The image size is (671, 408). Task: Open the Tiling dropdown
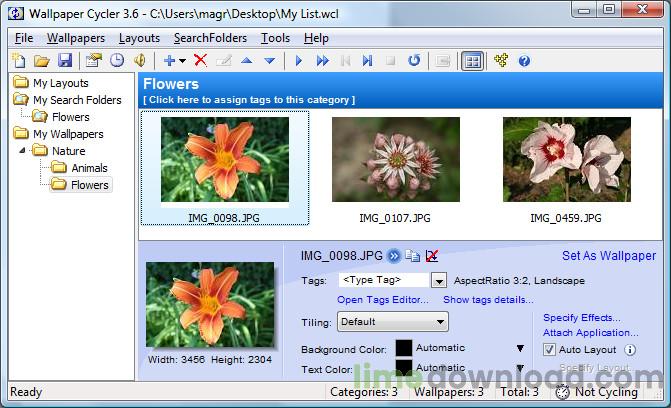[x=393, y=322]
